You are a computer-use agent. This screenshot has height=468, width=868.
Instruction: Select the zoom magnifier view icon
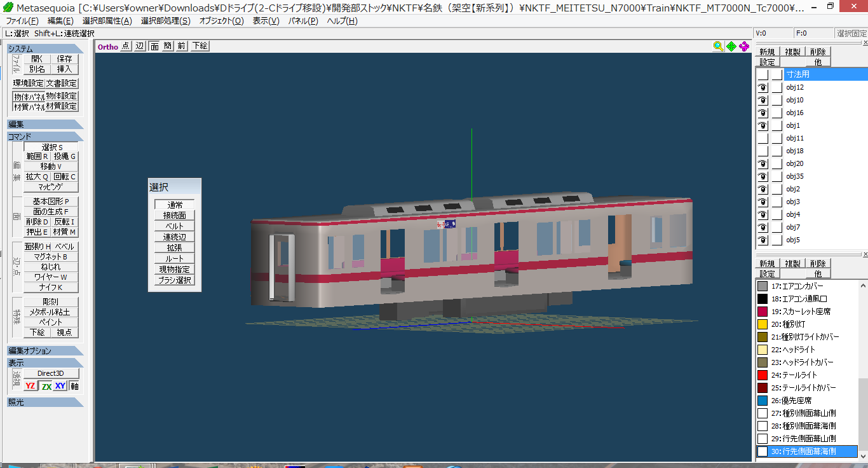point(718,46)
